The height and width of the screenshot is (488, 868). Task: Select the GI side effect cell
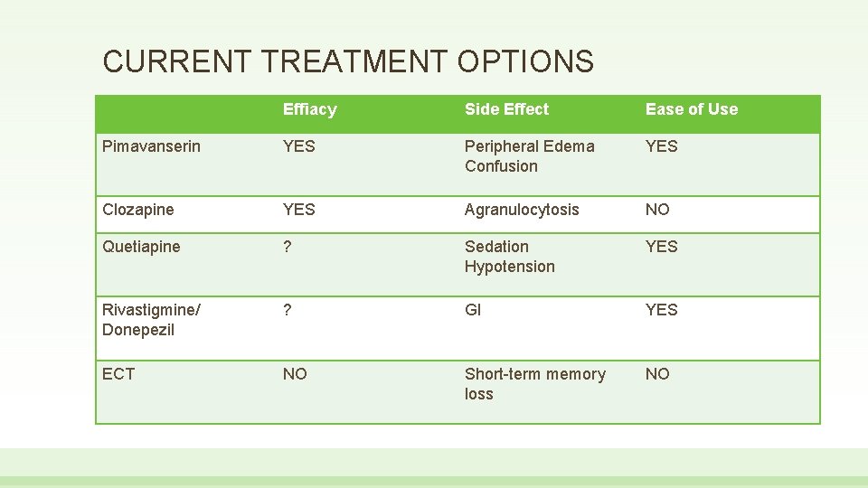point(473,310)
